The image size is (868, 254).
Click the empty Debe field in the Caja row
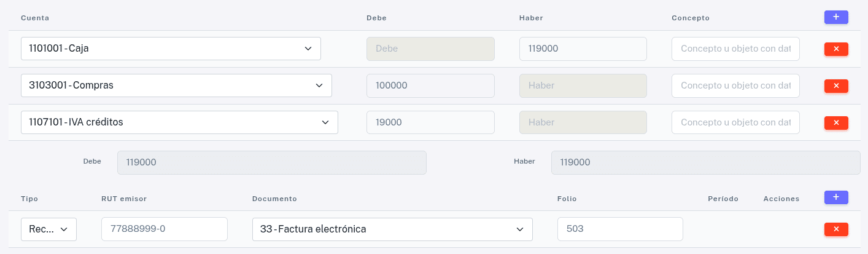click(x=430, y=49)
